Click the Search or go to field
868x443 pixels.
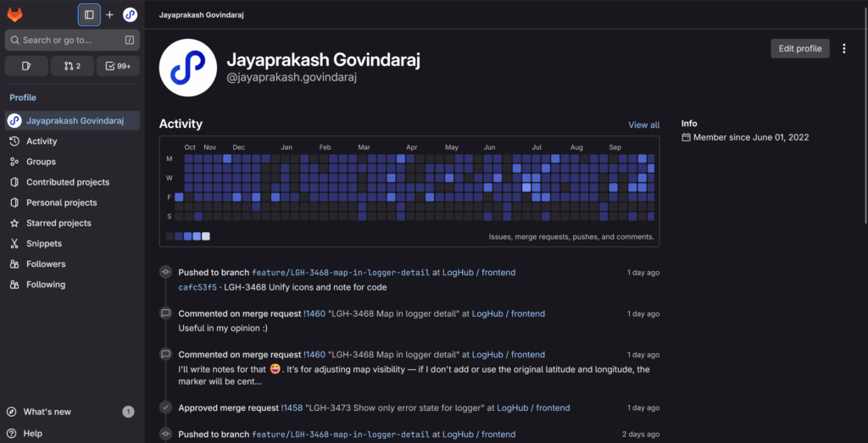point(72,40)
